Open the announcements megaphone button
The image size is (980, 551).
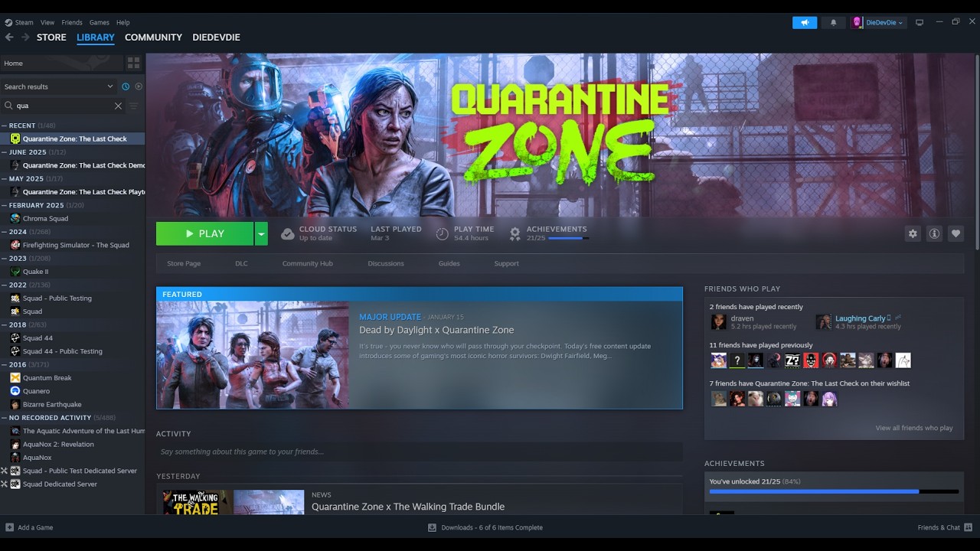click(x=805, y=22)
